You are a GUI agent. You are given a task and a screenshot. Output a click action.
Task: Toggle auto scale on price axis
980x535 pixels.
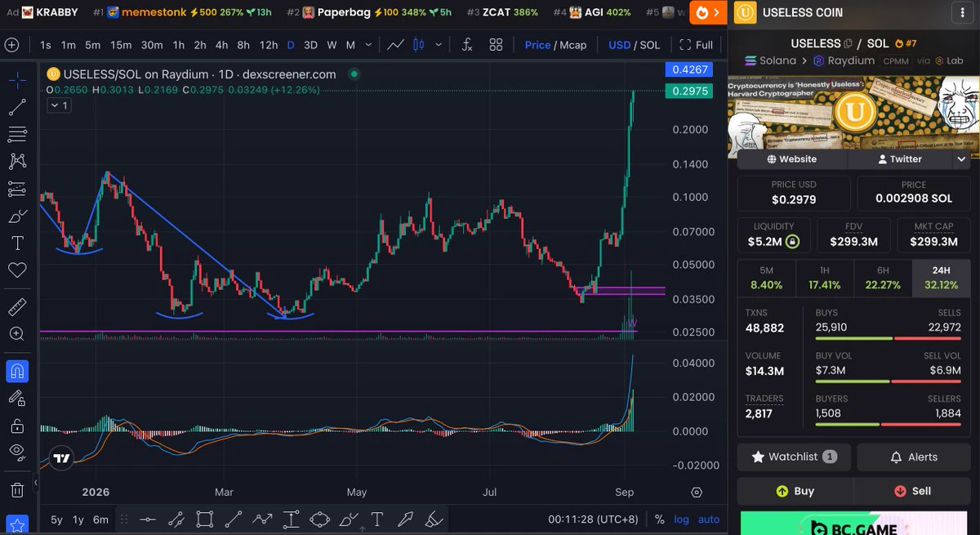pos(709,519)
